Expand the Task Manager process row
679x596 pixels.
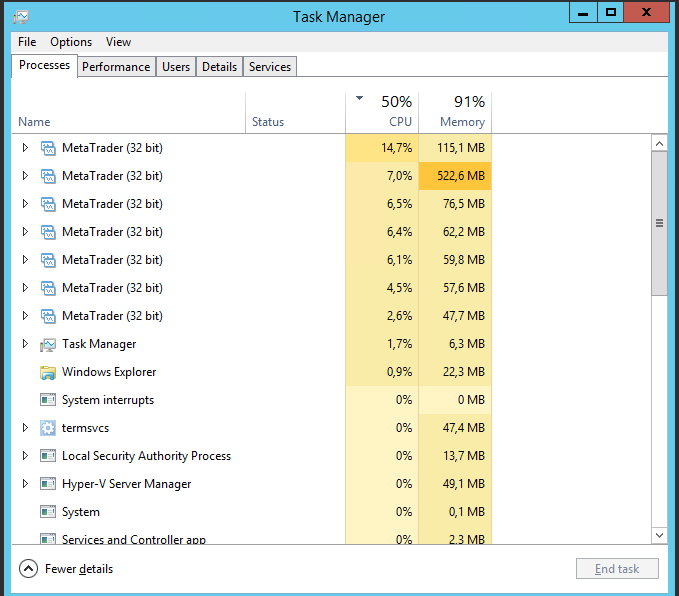25,344
